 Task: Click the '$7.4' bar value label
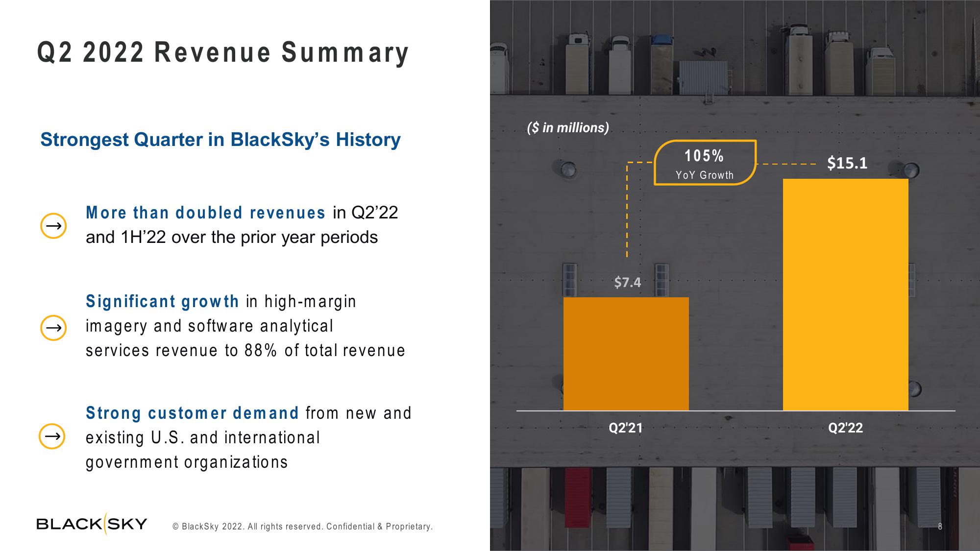(628, 283)
